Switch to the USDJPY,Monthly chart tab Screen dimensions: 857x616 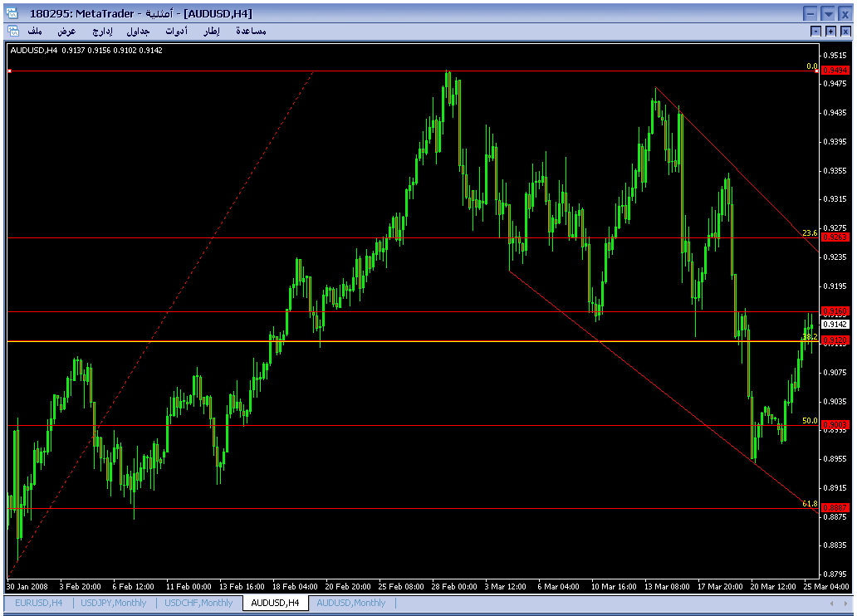[114, 603]
